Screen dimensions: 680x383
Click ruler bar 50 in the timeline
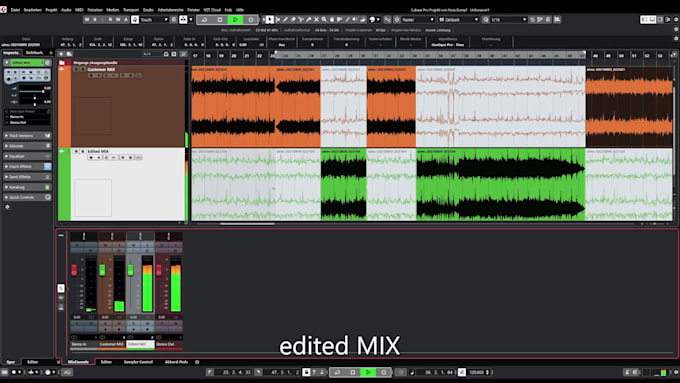pyautogui.click(x=621, y=56)
